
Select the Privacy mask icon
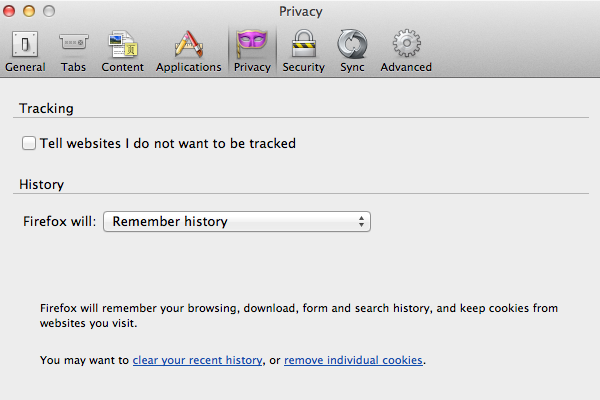pyautogui.click(x=252, y=44)
